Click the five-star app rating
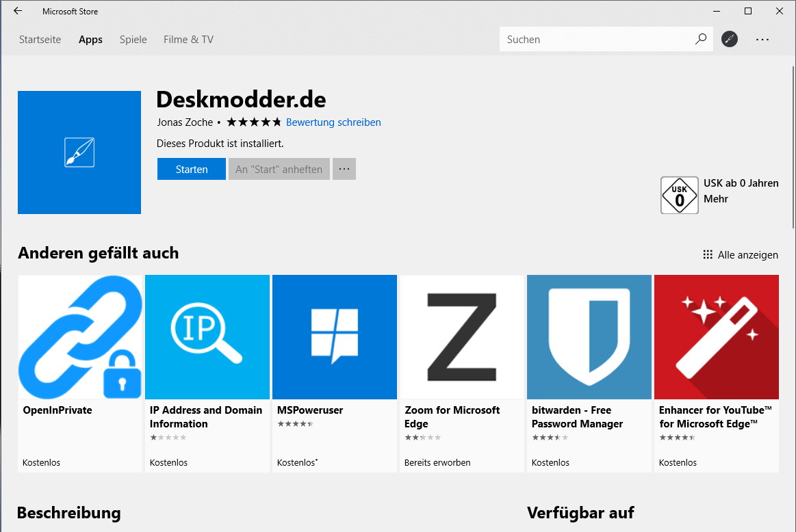This screenshot has width=796, height=532. (x=254, y=122)
